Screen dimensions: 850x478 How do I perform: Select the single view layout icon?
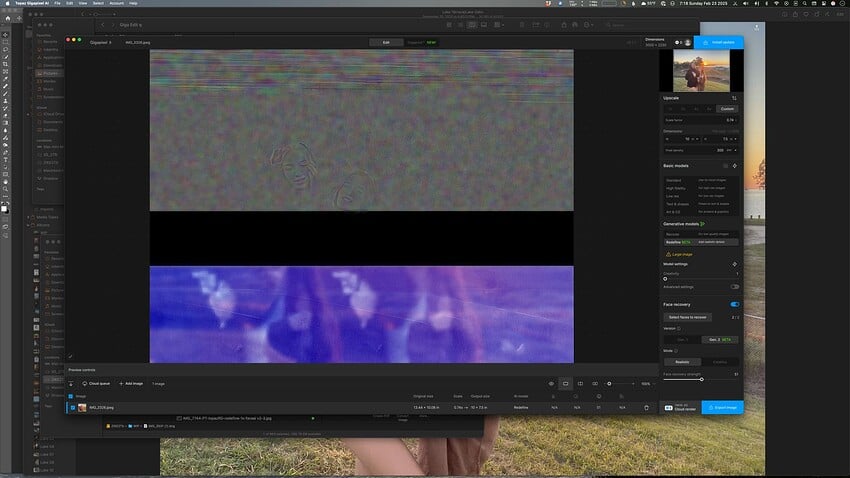(566, 383)
